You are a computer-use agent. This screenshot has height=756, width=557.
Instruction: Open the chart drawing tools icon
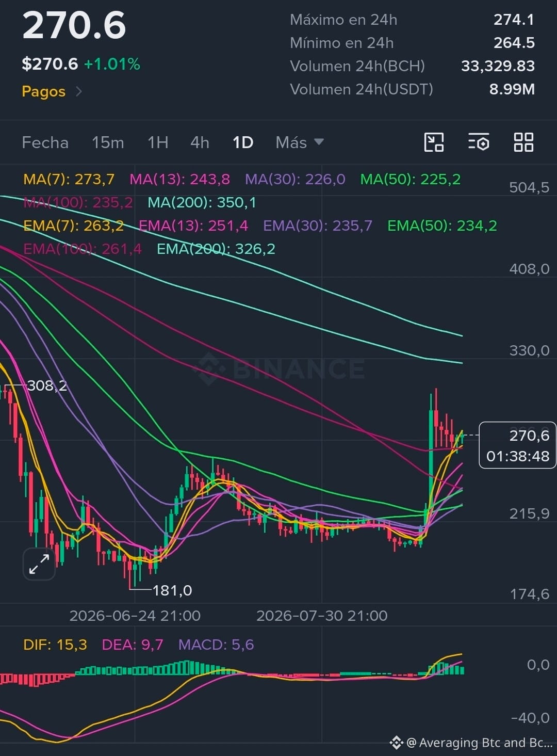(434, 142)
